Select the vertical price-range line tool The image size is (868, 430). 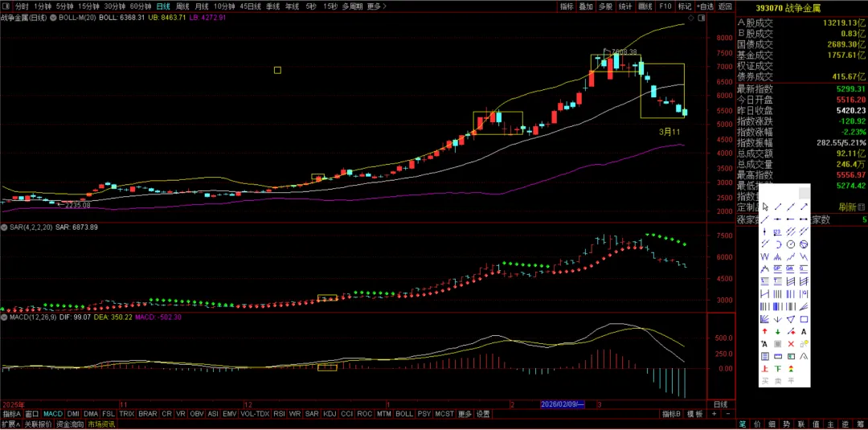765,231
